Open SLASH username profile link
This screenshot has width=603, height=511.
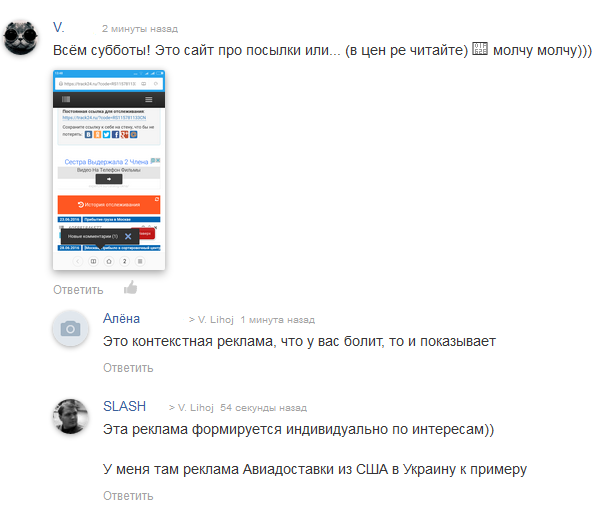tap(125, 406)
